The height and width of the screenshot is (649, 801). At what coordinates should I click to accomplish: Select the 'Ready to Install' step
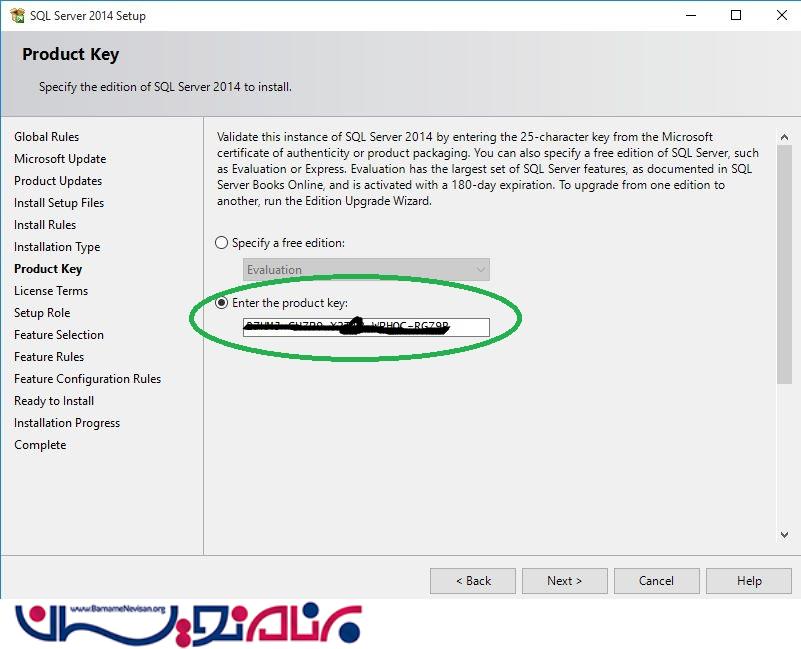[x=54, y=401]
